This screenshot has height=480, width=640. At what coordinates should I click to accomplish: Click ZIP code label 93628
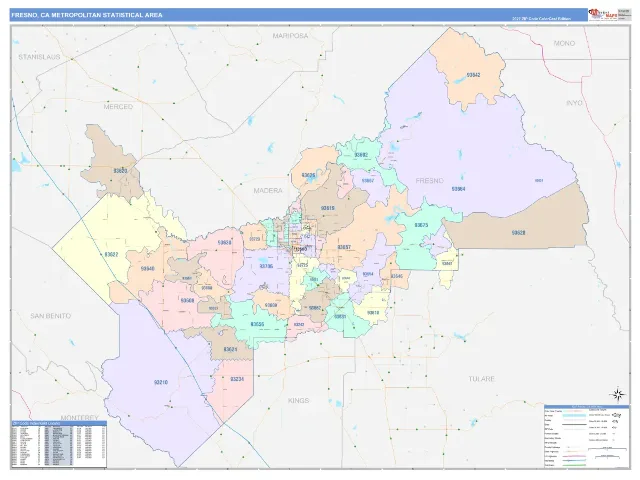click(518, 233)
